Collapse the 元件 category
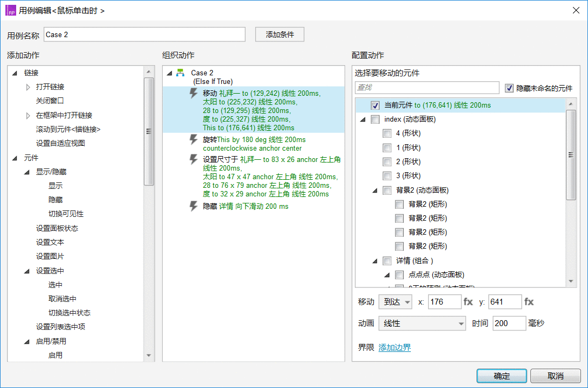588x388 pixels. [x=15, y=158]
